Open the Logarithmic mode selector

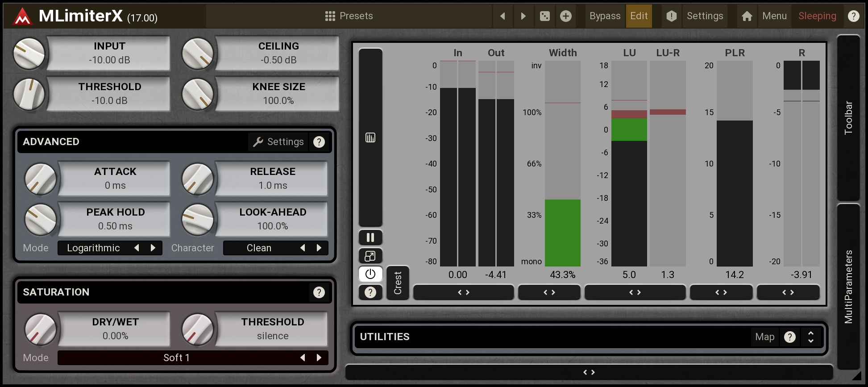coord(94,248)
